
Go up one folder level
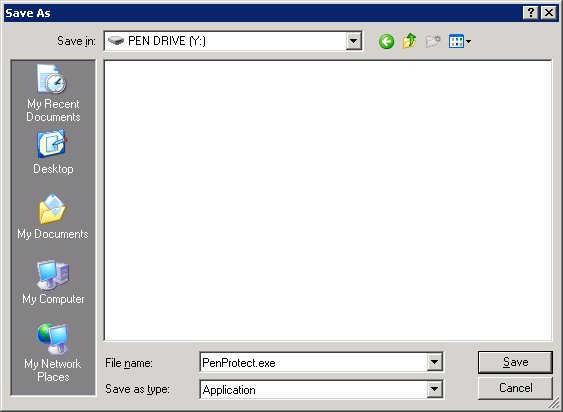click(409, 41)
